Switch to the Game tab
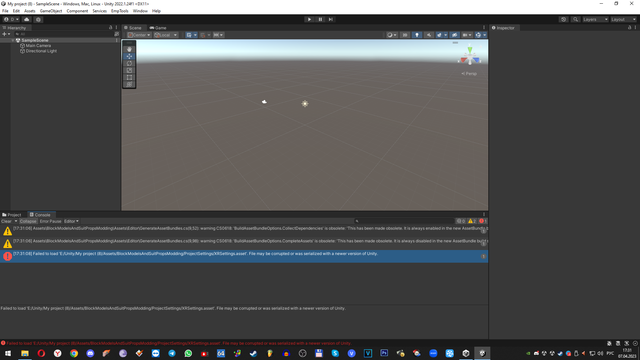 coord(158,28)
